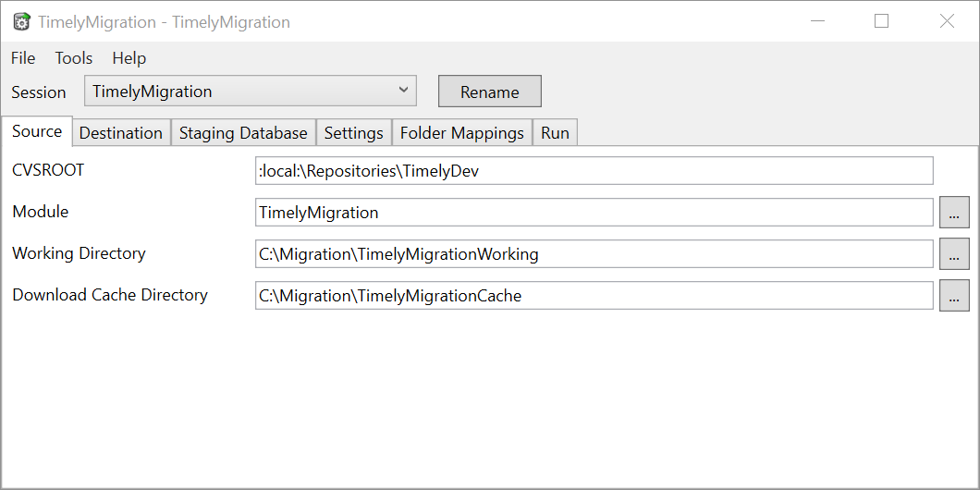Open the Help menu
This screenshot has height=490, width=980.
[129, 58]
